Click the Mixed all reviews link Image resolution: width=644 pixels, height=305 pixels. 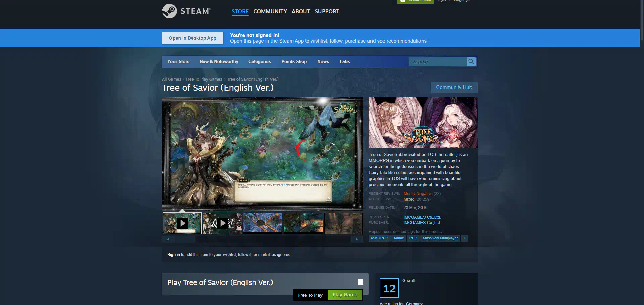pos(409,199)
